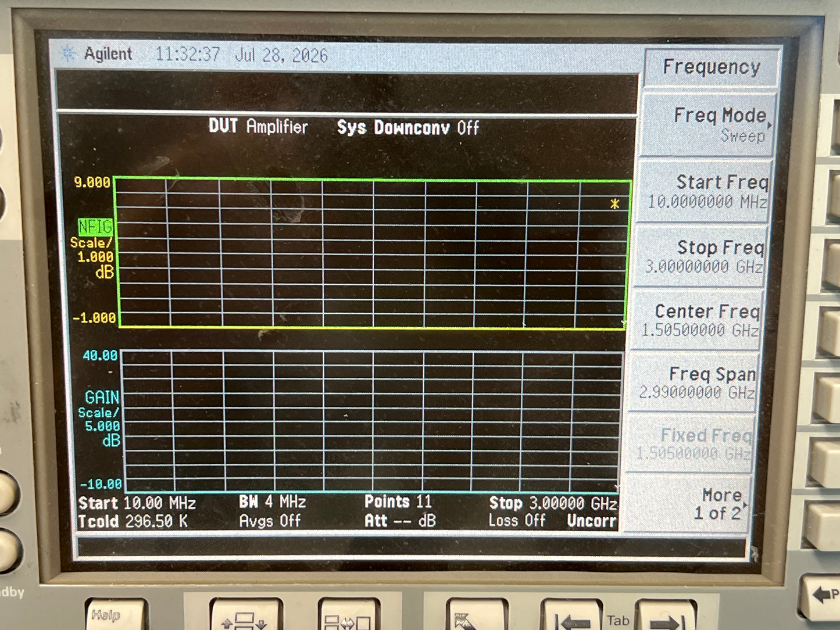Click the Stop Freq value 3.00000000 GHz
Image resolution: width=840 pixels, height=630 pixels.
pyautogui.click(x=704, y=267)
